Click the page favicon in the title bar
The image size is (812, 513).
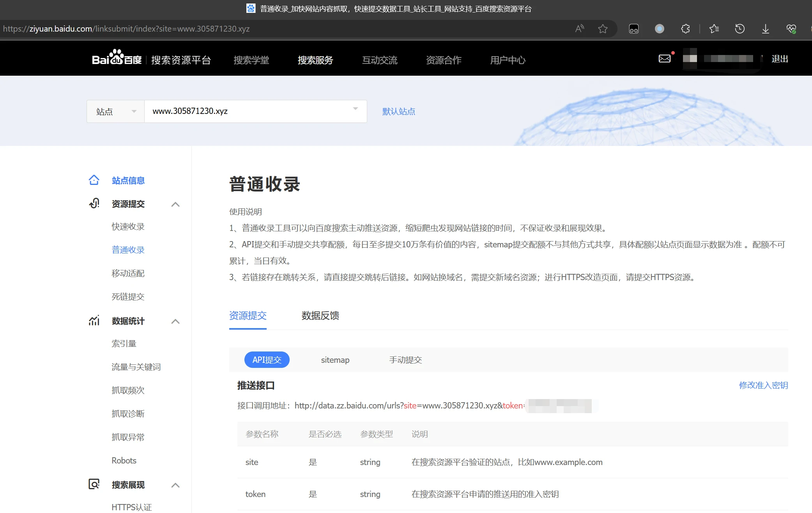[251, 8]
